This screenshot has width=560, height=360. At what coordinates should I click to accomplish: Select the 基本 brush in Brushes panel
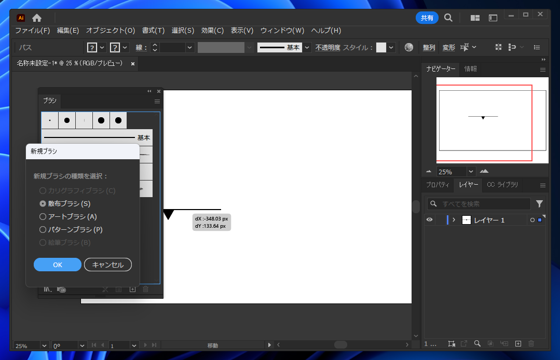pos(97,138)
